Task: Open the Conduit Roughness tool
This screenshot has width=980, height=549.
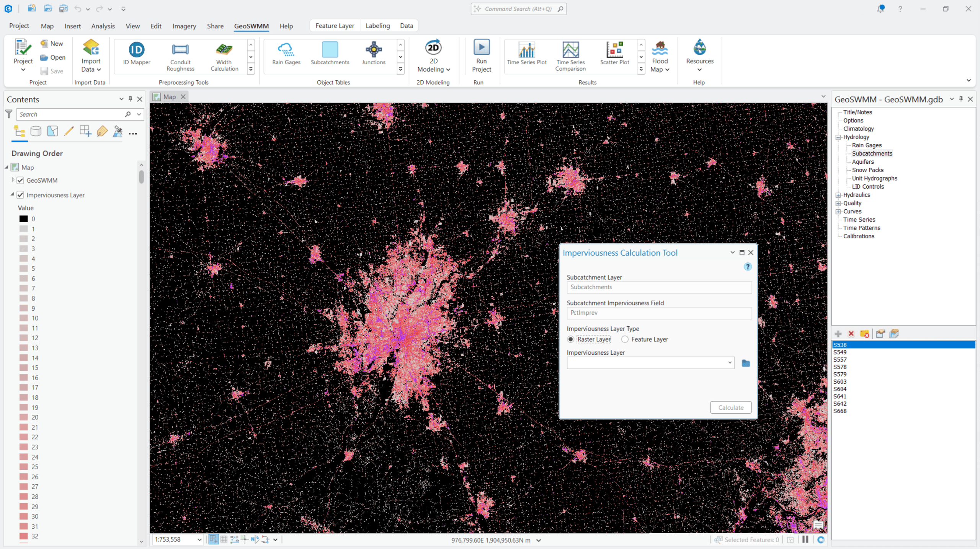Action: [180, 56]
